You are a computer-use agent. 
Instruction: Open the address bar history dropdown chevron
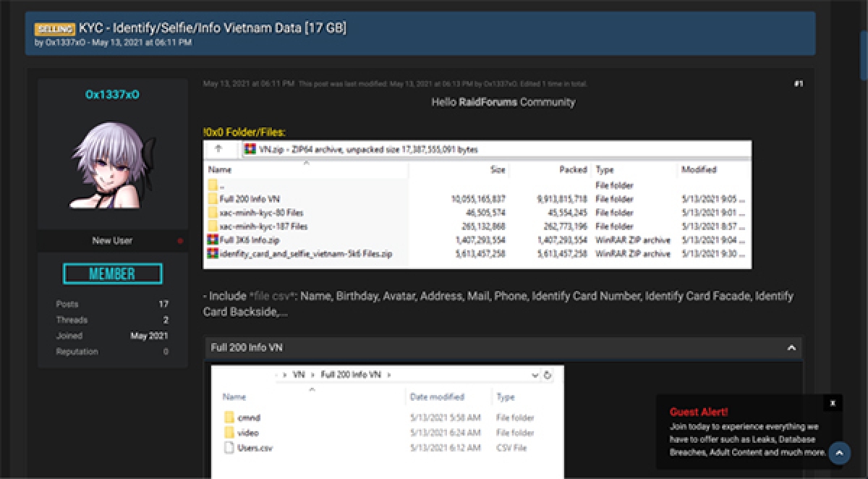tap(535, 375)
